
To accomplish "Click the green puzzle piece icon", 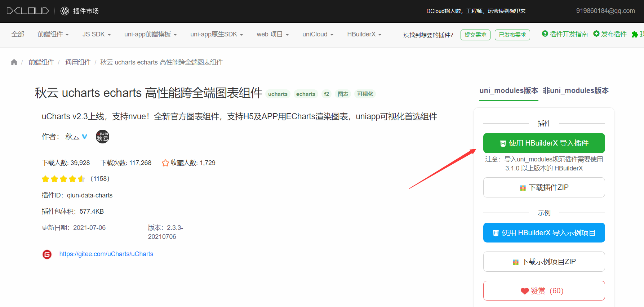I will 635,35.
